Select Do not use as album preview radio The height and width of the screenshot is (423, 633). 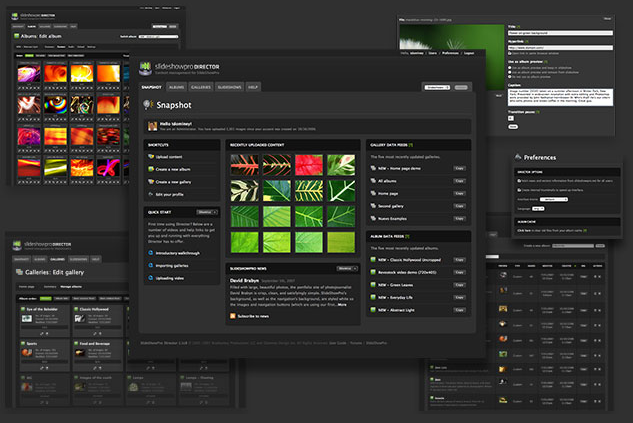click(510, 77)
